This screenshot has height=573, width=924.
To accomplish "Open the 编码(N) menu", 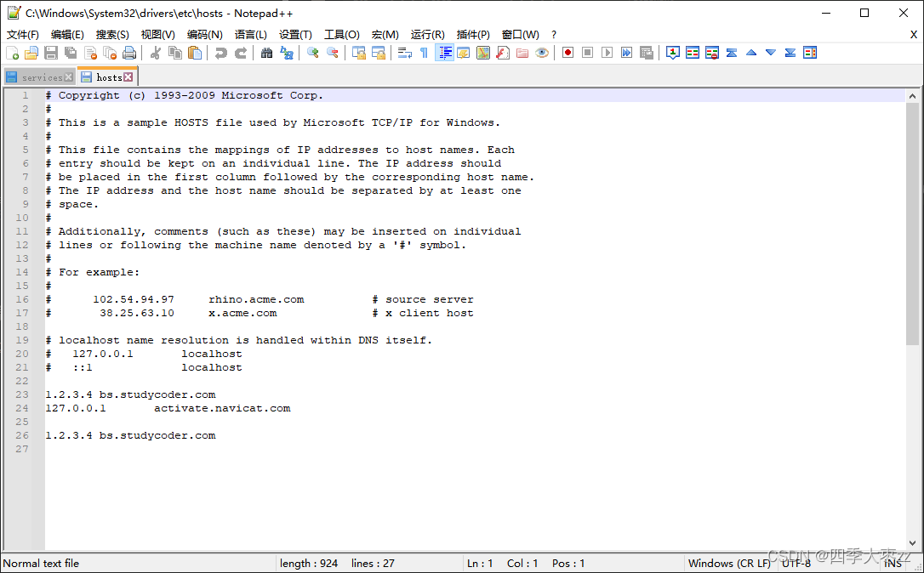I will 204,35.
